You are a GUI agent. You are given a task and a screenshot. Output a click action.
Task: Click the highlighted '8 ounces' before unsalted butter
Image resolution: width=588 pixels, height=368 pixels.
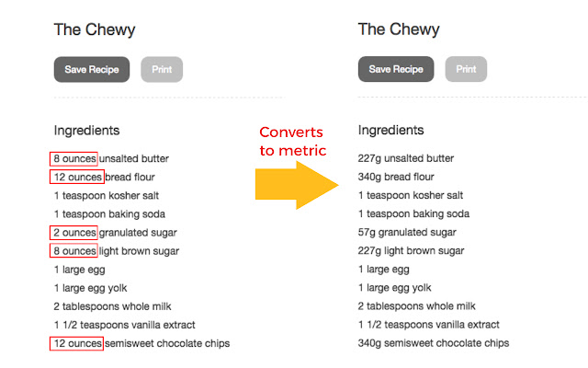click(x=74, y=158)
